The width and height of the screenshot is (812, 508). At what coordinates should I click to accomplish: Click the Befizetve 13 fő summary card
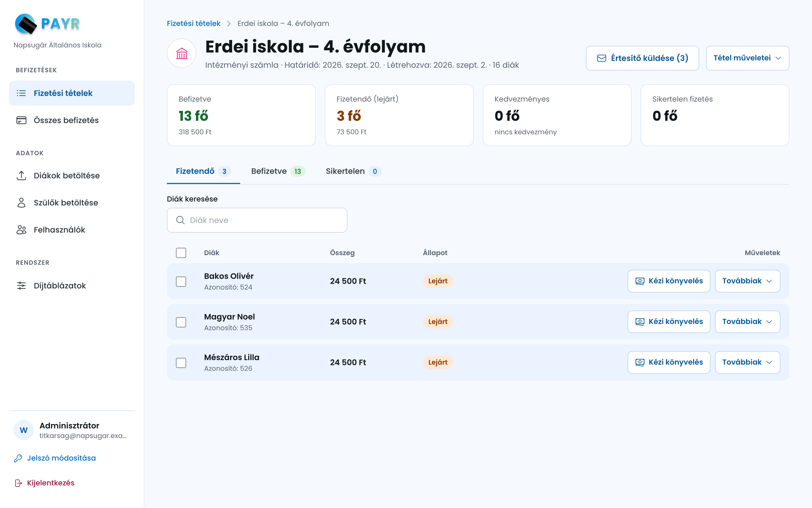[241, 115]
